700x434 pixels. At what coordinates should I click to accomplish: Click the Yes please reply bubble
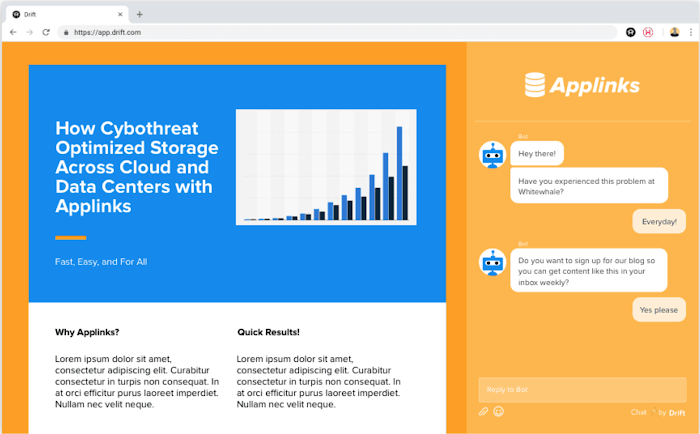pyautogui.click(x=659, y=310)
